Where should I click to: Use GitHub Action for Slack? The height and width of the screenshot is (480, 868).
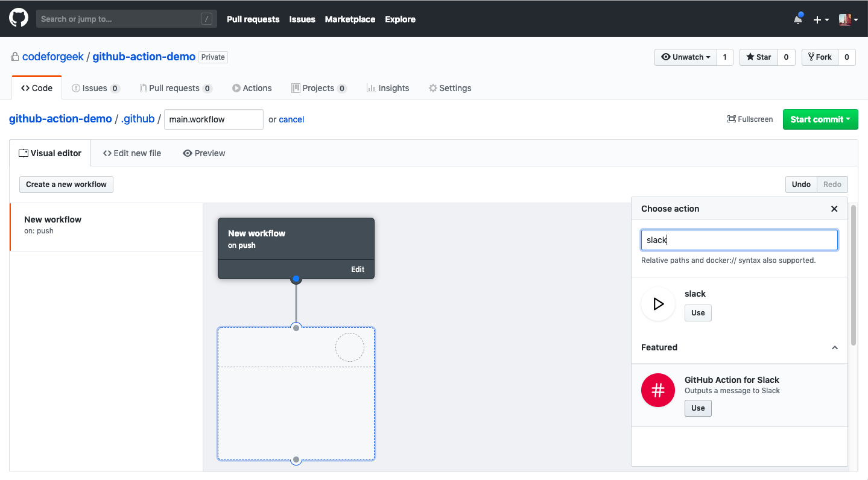click(x=698, y=408)
